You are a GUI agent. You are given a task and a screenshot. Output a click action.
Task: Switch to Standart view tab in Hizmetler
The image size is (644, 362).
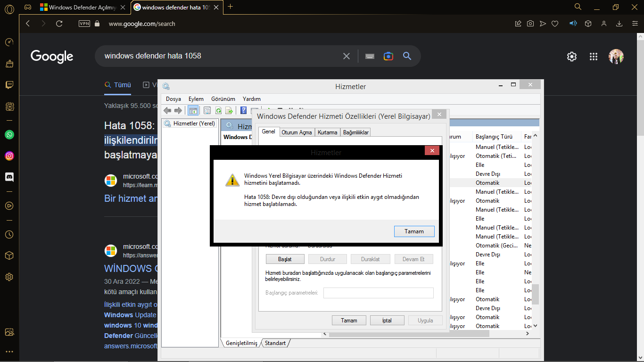(x=275, y=343)
